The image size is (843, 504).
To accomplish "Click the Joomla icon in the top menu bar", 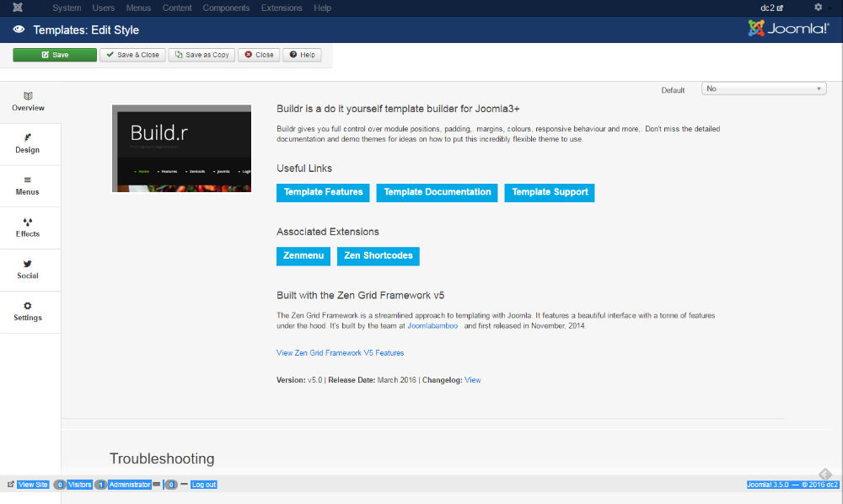I will 18,8.
